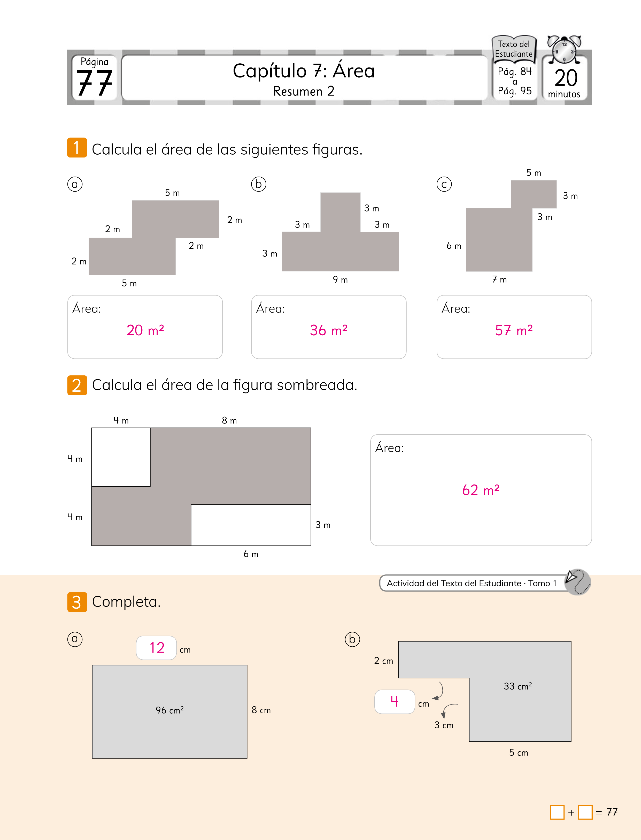Check the first empty orange square at bottom
This screenshot has height=840, width=641.
(x=557, y=812)
